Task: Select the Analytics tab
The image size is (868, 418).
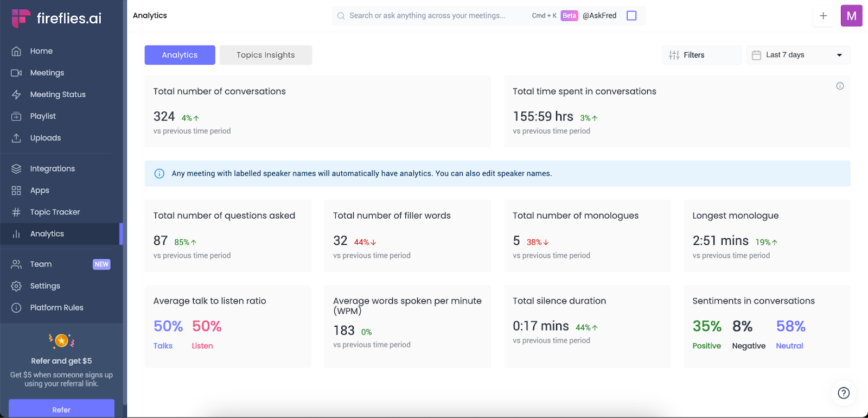Action: 180,55
